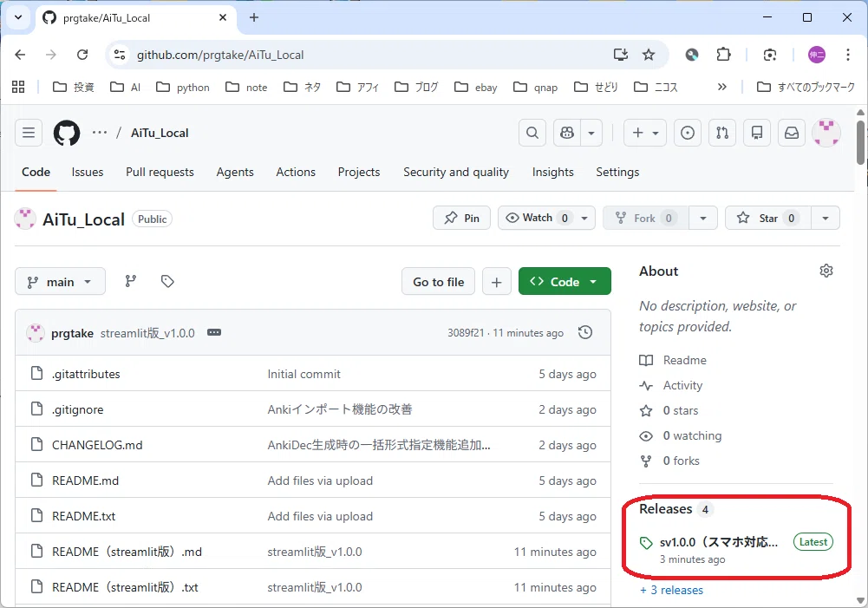Open the Insights tab
868x608 pixels.
tap(553, 173)
